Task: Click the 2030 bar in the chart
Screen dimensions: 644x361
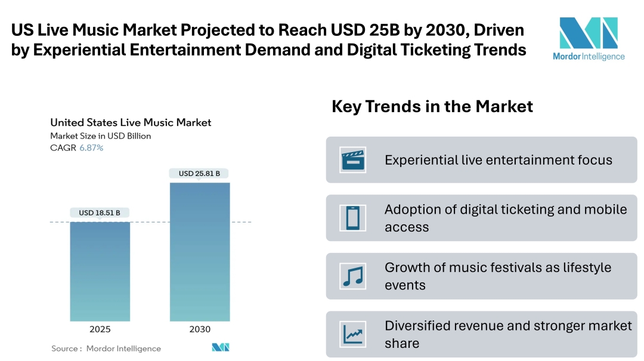Action: [x=200, y=251]
